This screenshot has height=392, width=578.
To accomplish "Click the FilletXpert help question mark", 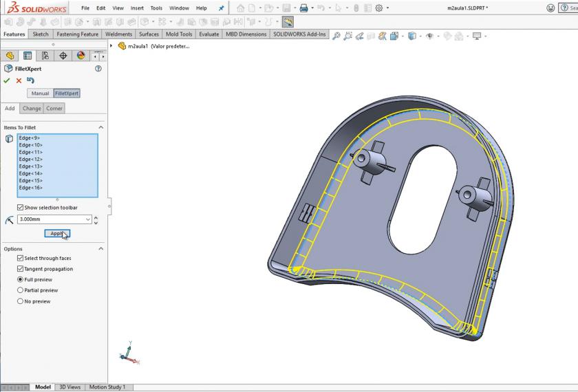I will coord(98,69).
